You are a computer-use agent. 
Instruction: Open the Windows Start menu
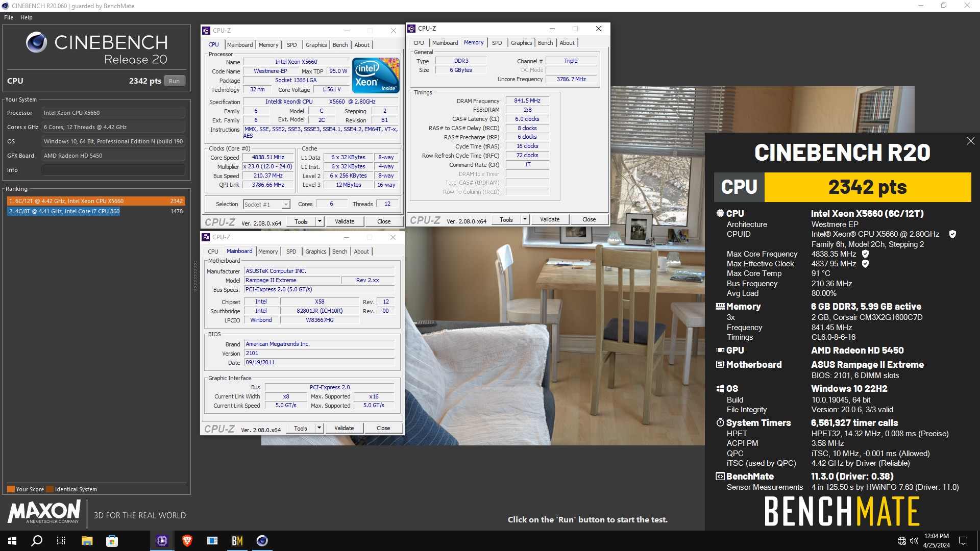pyautogui.click(x=12, y=541)
